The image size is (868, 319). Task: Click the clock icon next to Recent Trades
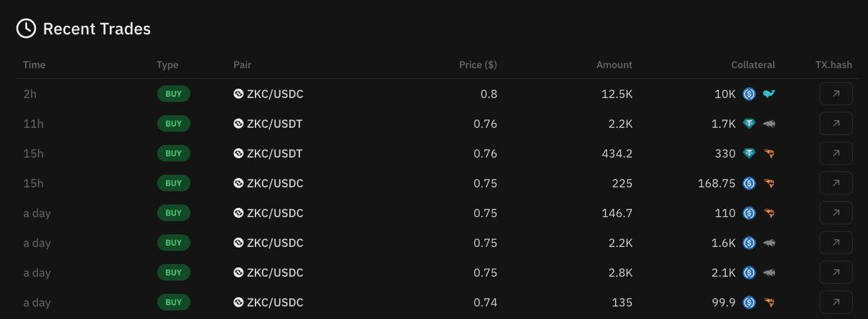click(26, 28)
